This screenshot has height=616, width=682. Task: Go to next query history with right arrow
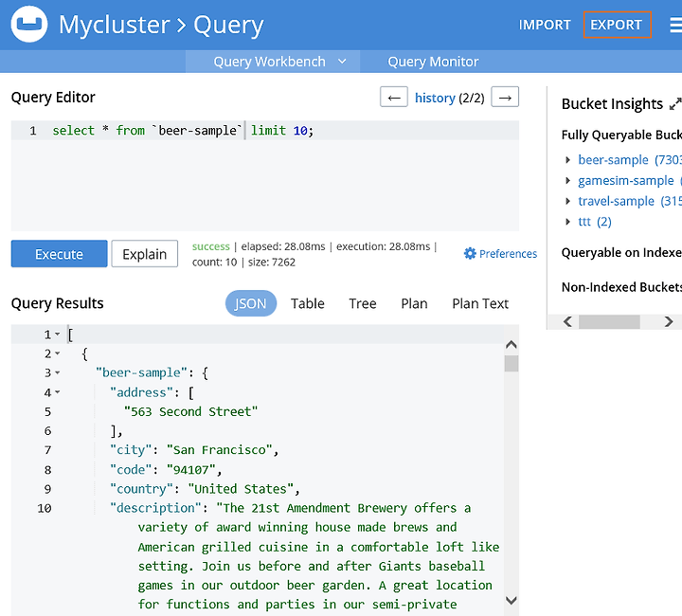pyautogui.click(x=505, y=97)
